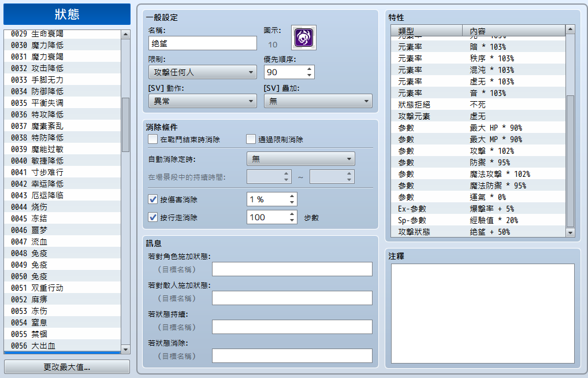This screenshot has height=378, width=588.
Task: Select trait row 最大 HP * 90%
Action: coord(478,128)
